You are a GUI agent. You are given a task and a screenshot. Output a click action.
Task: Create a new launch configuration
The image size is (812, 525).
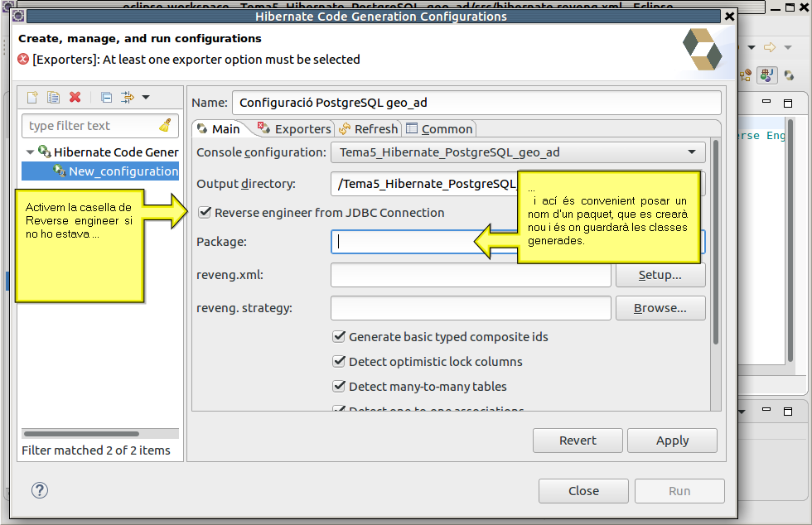click(32, 98)
